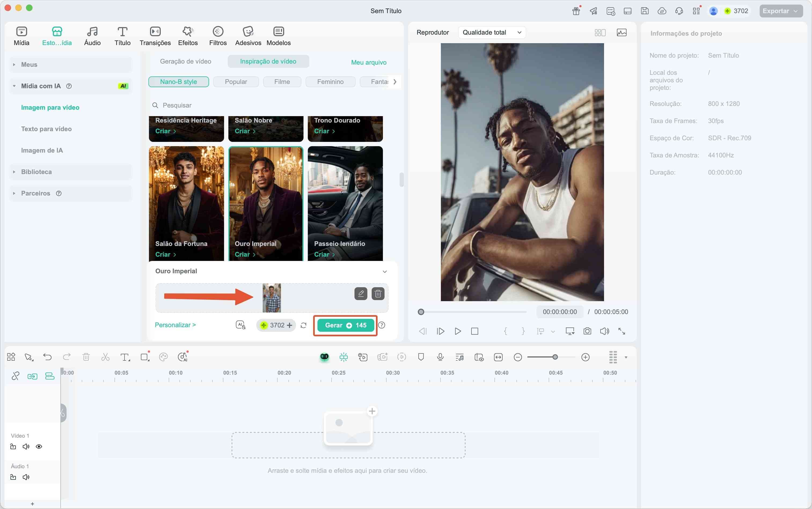812x509 pixels.
Task: Open the Qualidade total dropdown
Action: point(491,32)
